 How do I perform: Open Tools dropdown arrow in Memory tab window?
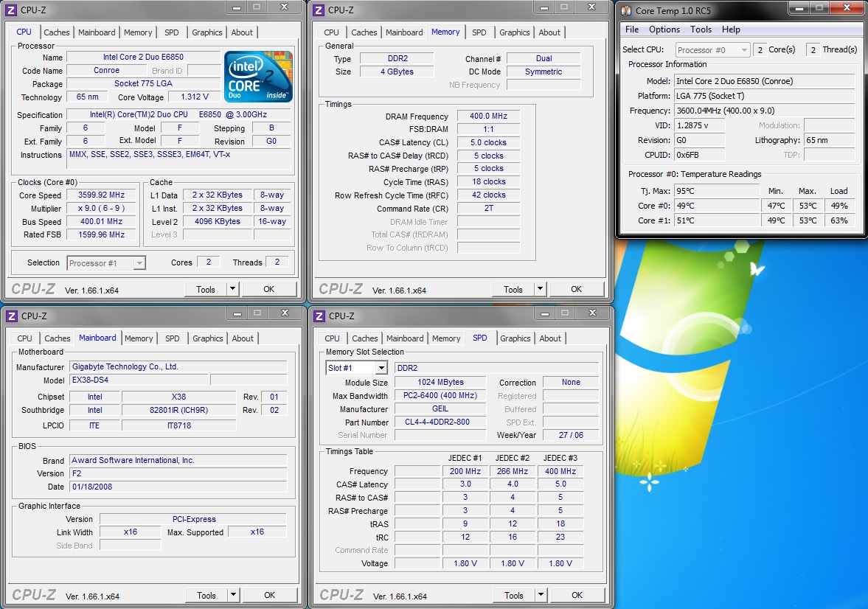pos(540,289)
